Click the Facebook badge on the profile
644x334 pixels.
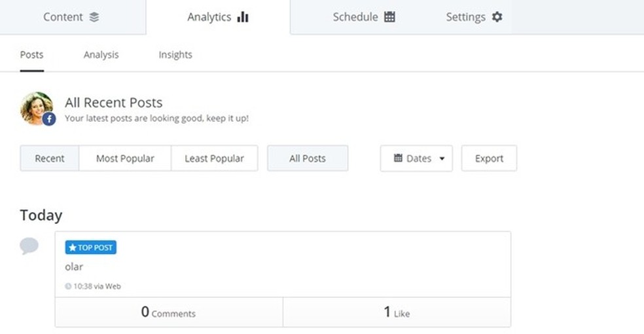49,119
